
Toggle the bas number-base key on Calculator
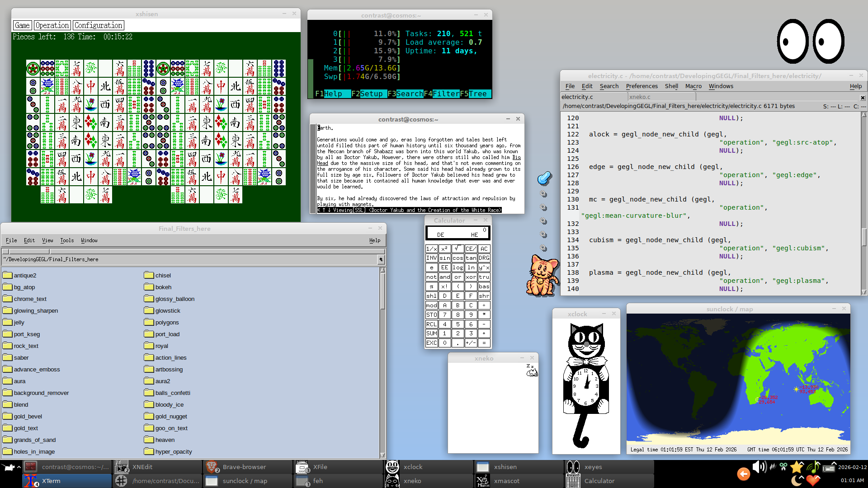click(x=484, y=286)
